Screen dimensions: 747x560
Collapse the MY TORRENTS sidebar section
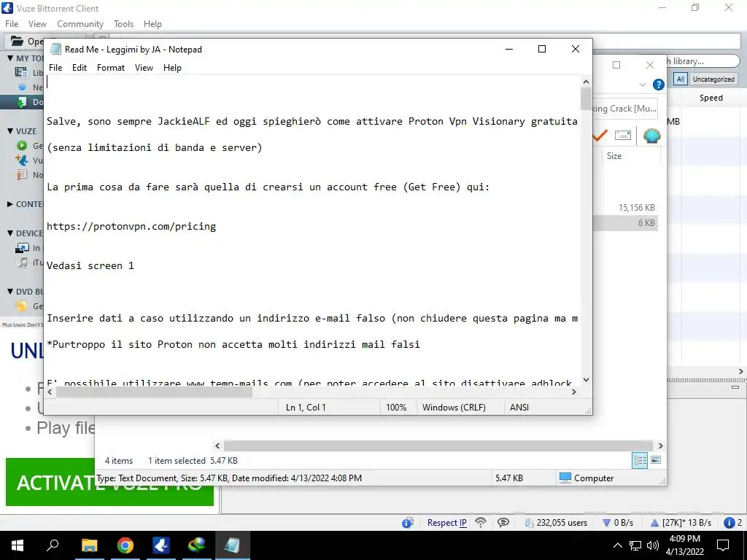coord(10,58)
